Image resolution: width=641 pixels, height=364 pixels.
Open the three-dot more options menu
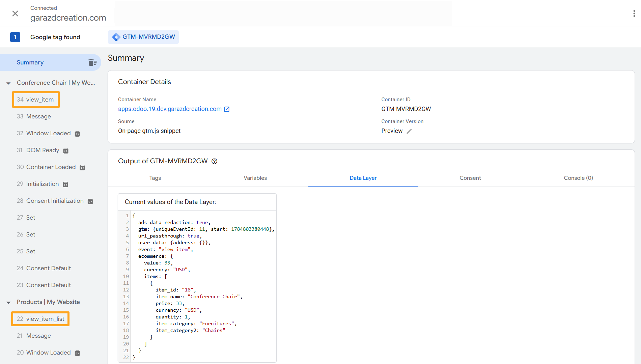pos(634,13)
